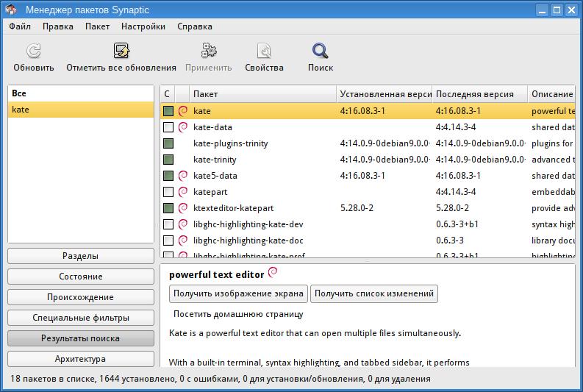Click Debian swirl of libghc-highlighting-kate-dev row

point(182,224)
